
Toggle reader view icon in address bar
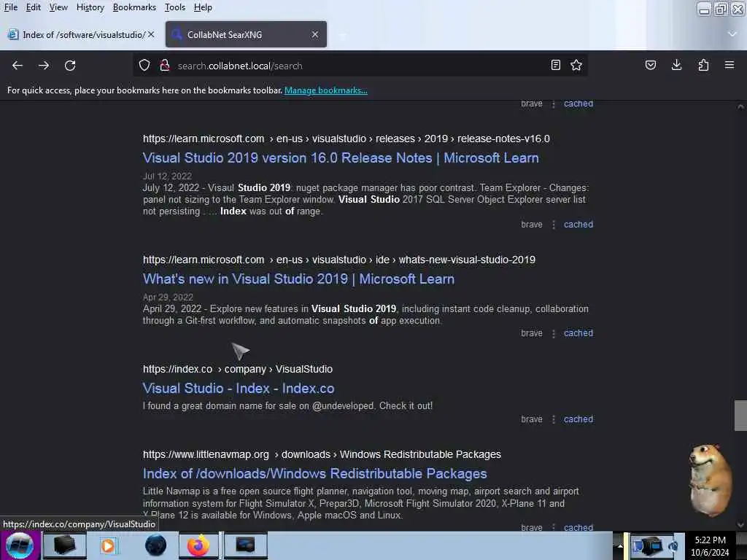coord(555,65)
